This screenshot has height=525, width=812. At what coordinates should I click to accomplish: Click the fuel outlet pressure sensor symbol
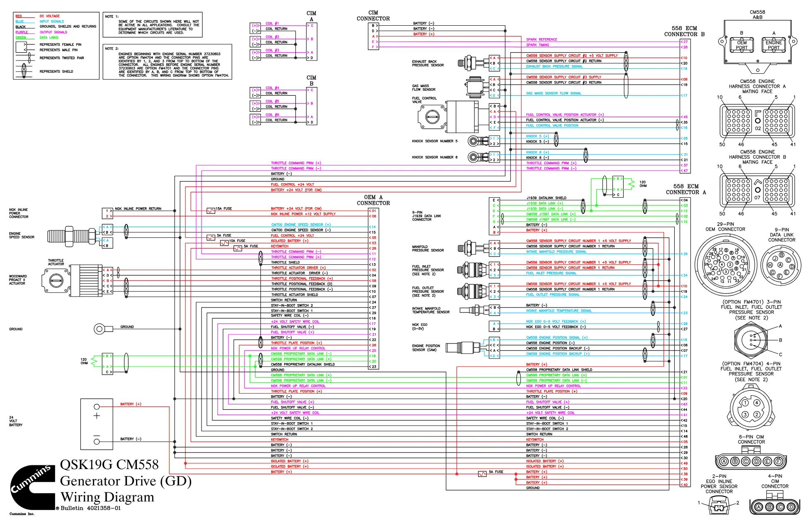[x=473, y=292]
